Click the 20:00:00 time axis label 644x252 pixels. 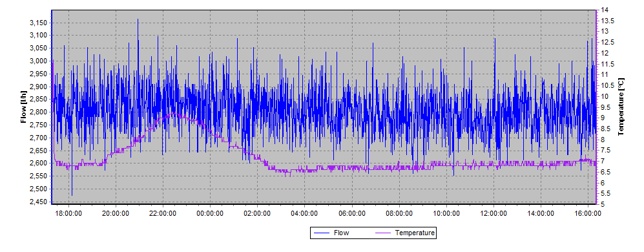point(116,213)
